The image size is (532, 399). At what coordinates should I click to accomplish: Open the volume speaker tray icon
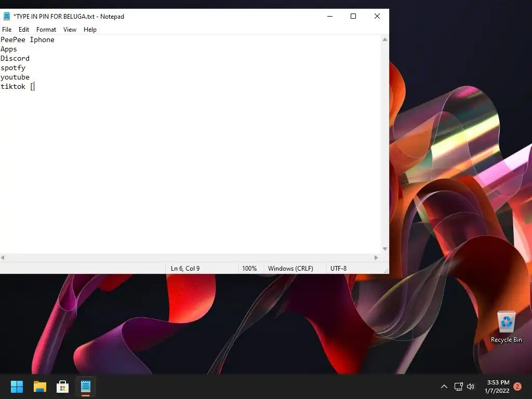tap(471, 387)
